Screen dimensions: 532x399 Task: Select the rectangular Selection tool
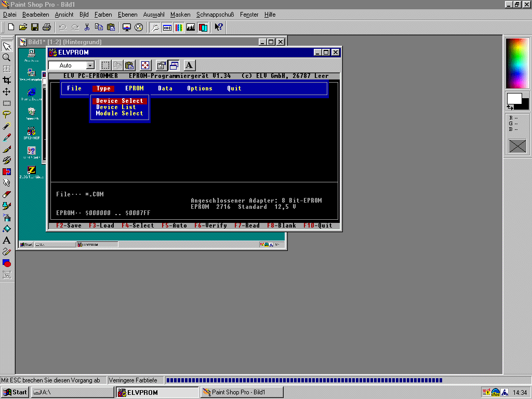coord(7,103)
